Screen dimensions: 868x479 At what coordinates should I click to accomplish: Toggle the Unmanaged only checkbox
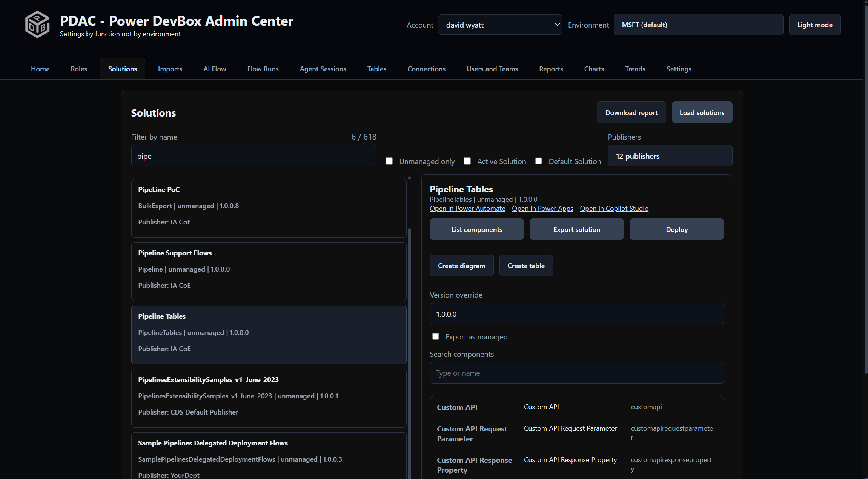(389, 161)
